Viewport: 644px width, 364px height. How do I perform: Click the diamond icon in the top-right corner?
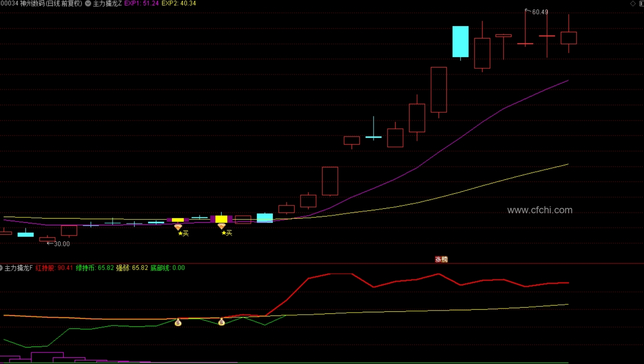(633, 3)
